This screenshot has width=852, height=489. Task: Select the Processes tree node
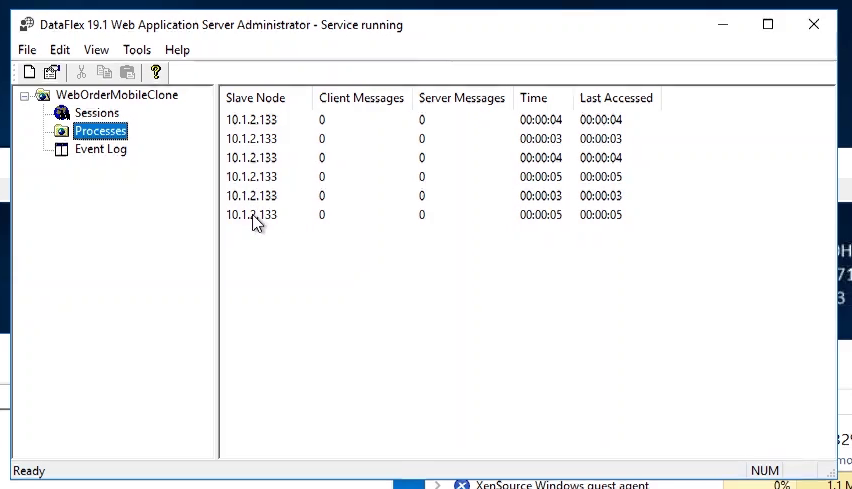point(100,131)
